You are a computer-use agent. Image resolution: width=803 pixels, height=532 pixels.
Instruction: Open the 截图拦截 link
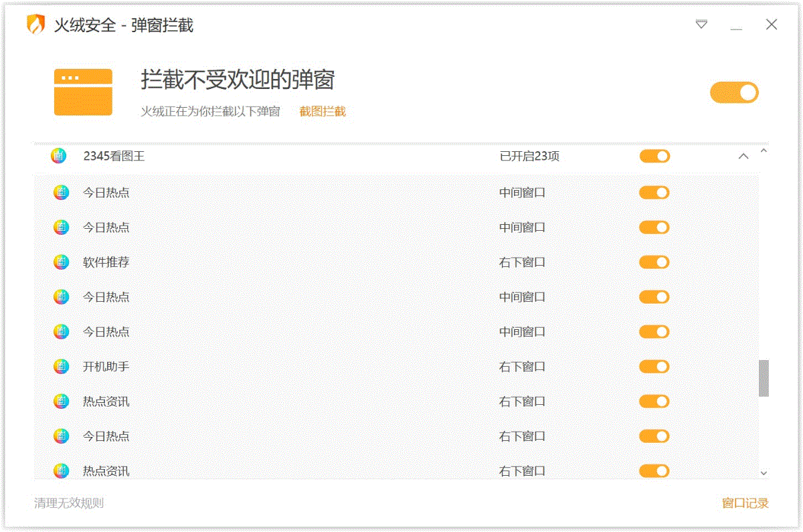[323, 112]
